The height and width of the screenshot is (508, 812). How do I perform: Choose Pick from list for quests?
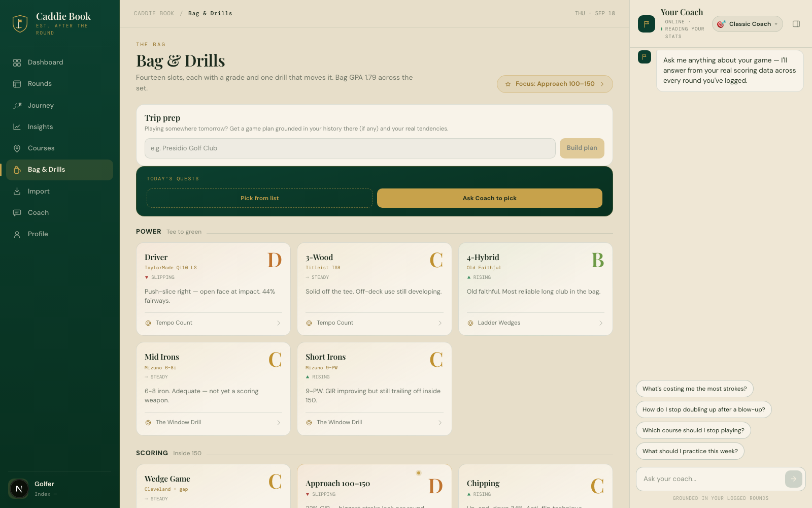[259, 198]
